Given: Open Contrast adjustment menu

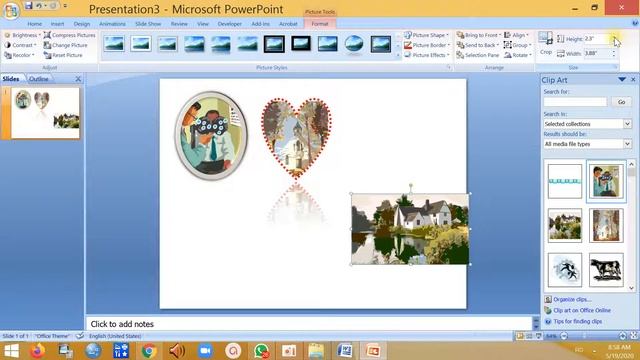Looking at the screenshot, I should pos(20,45).
